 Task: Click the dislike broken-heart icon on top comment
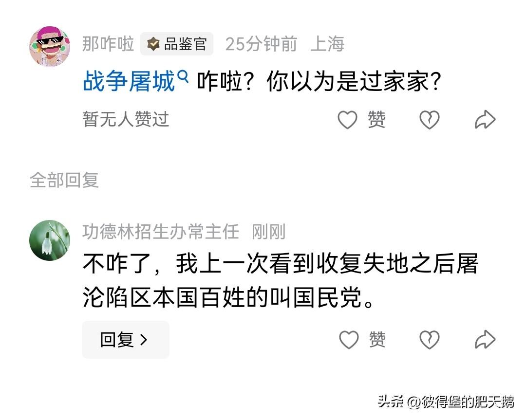pos(429,119)
